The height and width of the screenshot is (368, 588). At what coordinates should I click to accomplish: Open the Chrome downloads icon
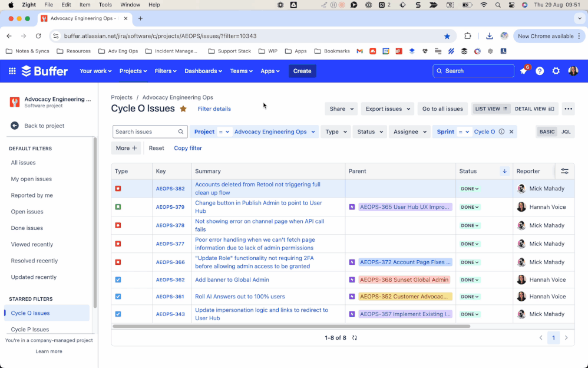click(489, 36)
